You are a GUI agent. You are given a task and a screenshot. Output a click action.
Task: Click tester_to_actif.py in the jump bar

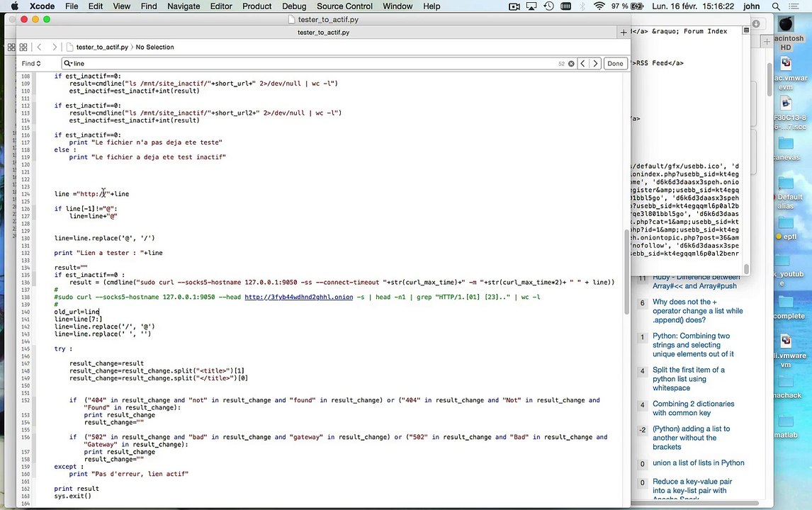[x=102, y=47]
